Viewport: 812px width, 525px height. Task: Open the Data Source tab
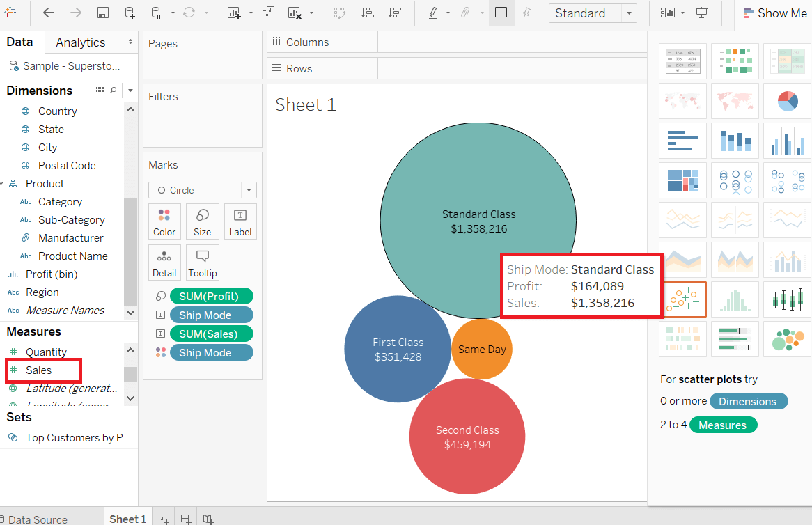34,519
